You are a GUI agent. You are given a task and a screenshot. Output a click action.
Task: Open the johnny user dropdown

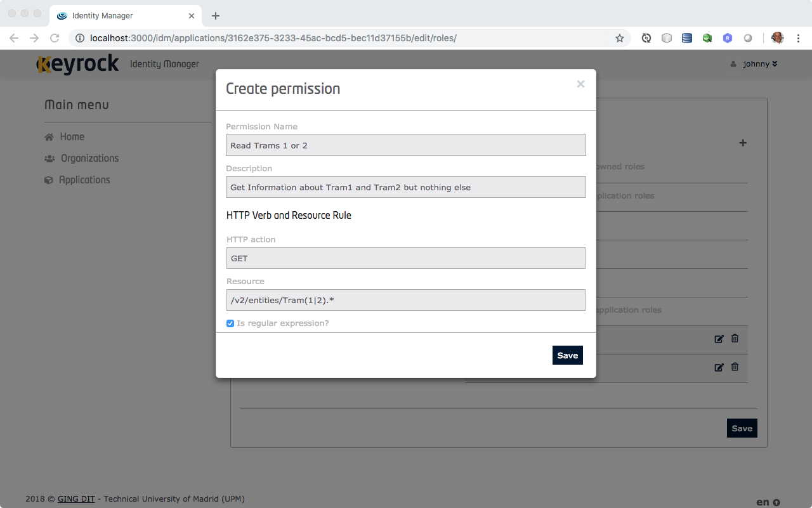click(x=754, y=64)
